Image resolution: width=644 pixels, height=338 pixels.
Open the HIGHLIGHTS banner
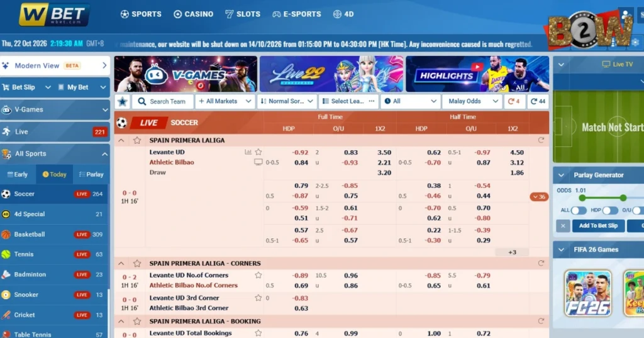[477, 74]
